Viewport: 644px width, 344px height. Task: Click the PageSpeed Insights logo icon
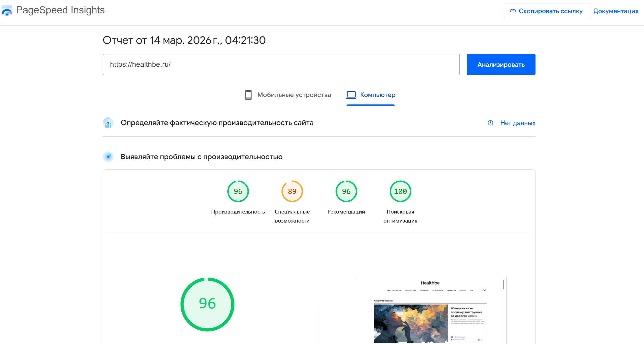[x=7, y=10]
